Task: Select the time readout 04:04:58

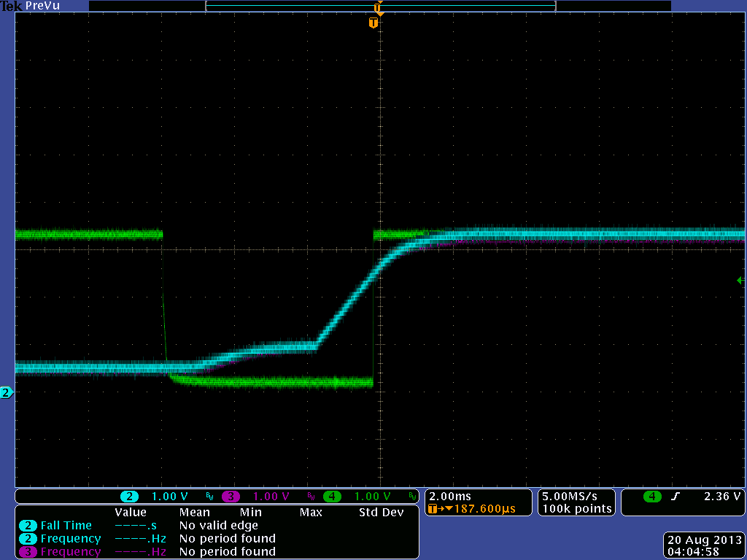Action: click(x=693, y=553)
